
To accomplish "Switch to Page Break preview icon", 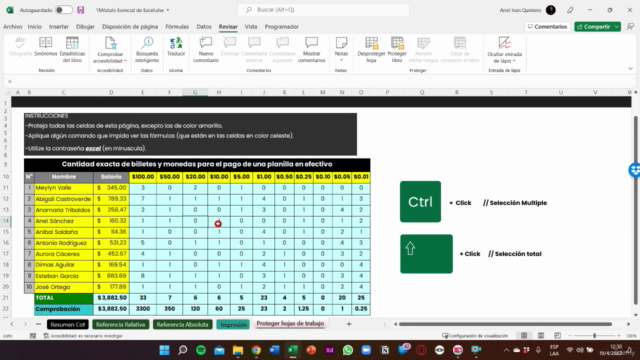I will 558,336.
